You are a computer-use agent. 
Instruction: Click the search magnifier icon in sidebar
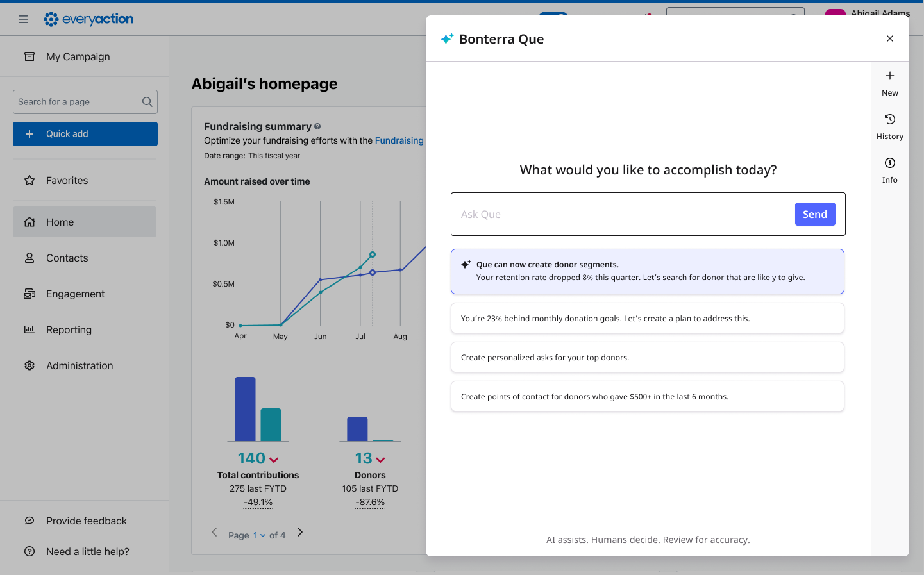coord(147,102)
